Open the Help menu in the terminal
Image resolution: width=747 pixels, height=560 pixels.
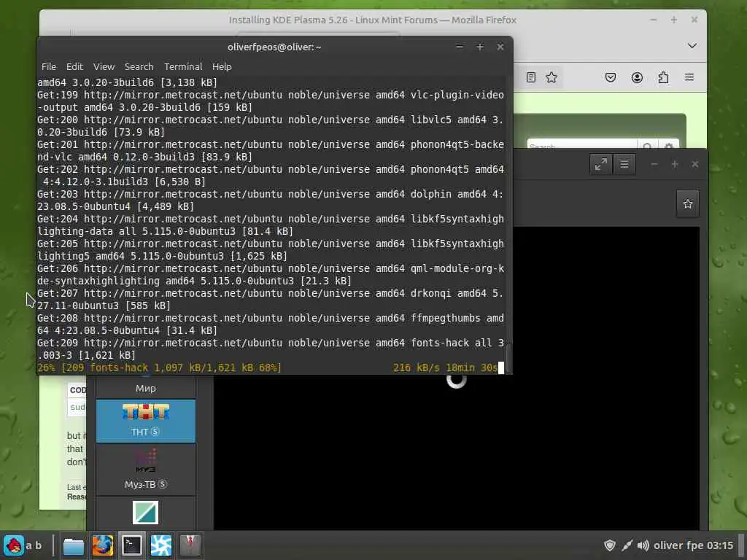pyautogui.click(x=222, y=66)
